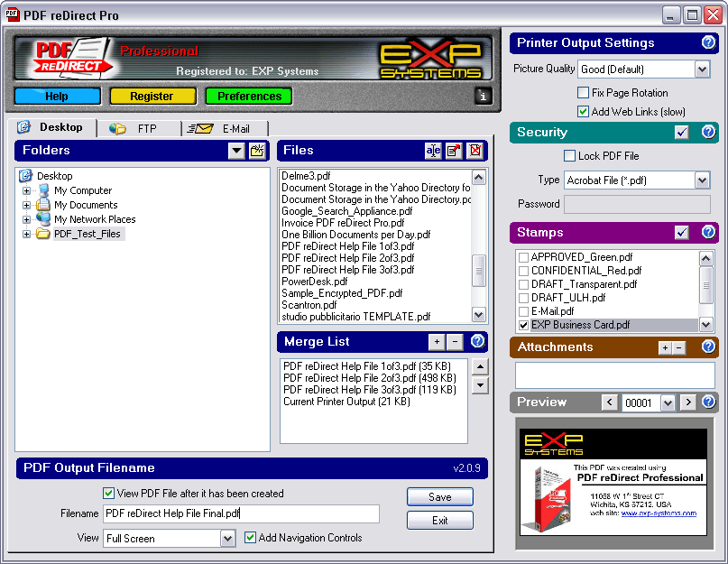Click the edit file icon in Files
728x564 pixels.
[x=454, y=151]
